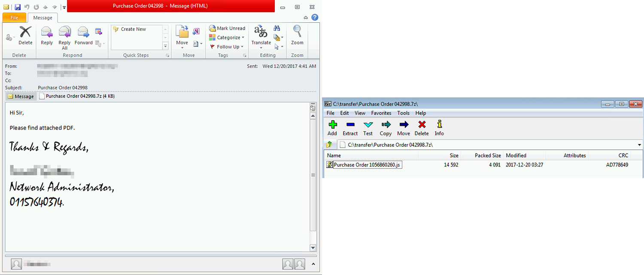Select the Extract icon in 7-Zip

pyautogui.click(x=350, y=127)
